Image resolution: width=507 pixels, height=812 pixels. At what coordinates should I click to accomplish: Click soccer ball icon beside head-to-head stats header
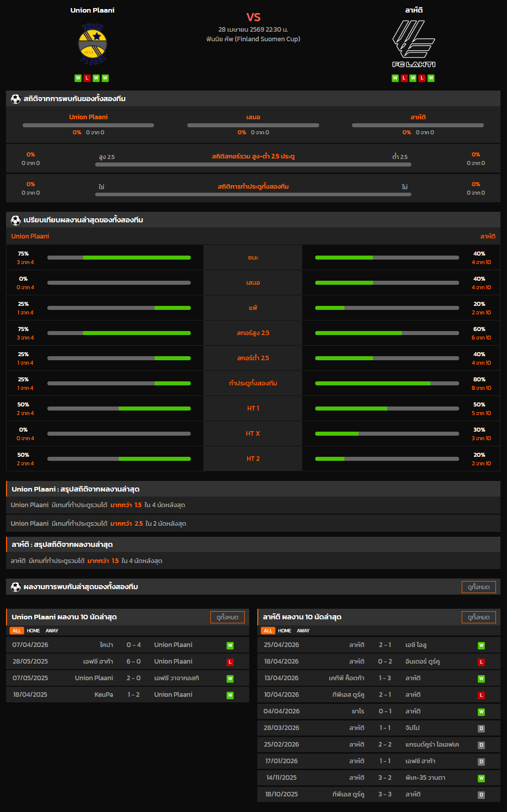point(16,99)
